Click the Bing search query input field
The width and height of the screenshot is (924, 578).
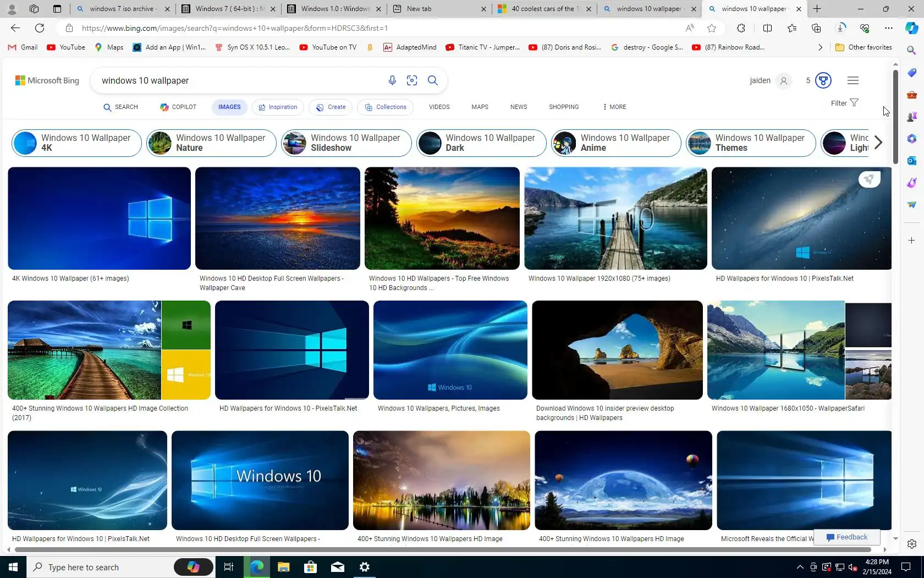(x=240, y=80)
